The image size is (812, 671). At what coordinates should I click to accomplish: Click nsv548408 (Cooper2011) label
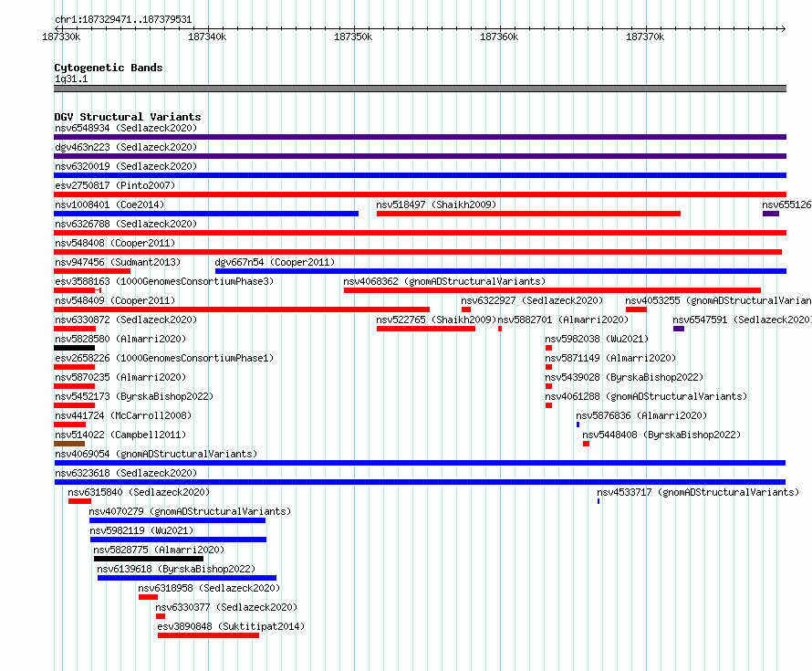pyautogui.click(x=115, y=243)
